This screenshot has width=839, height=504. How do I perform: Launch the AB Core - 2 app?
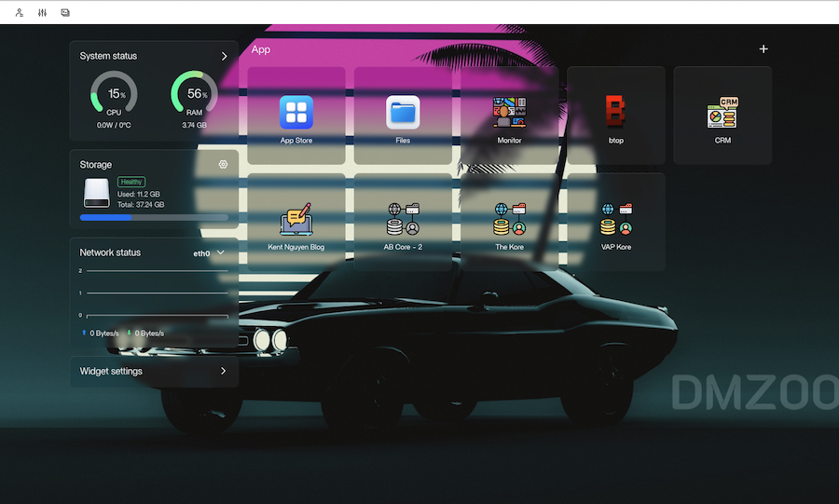click(403, 223)
